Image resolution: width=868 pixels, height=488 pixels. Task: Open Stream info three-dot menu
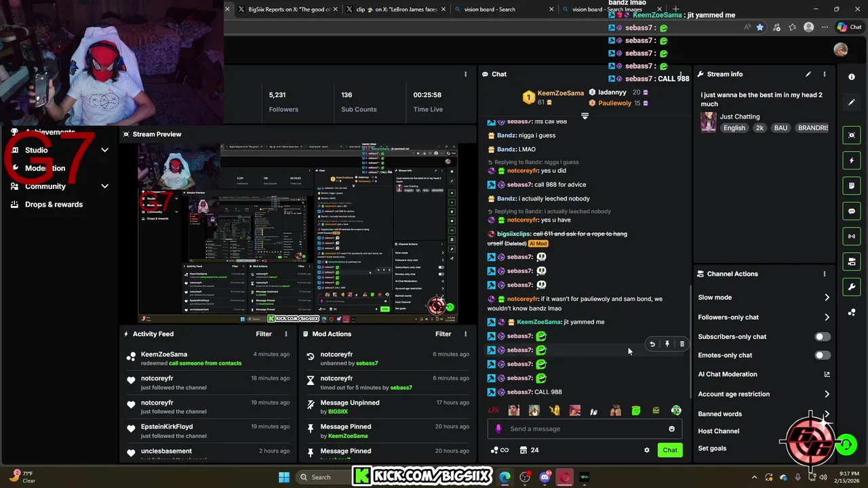point(825,74)
